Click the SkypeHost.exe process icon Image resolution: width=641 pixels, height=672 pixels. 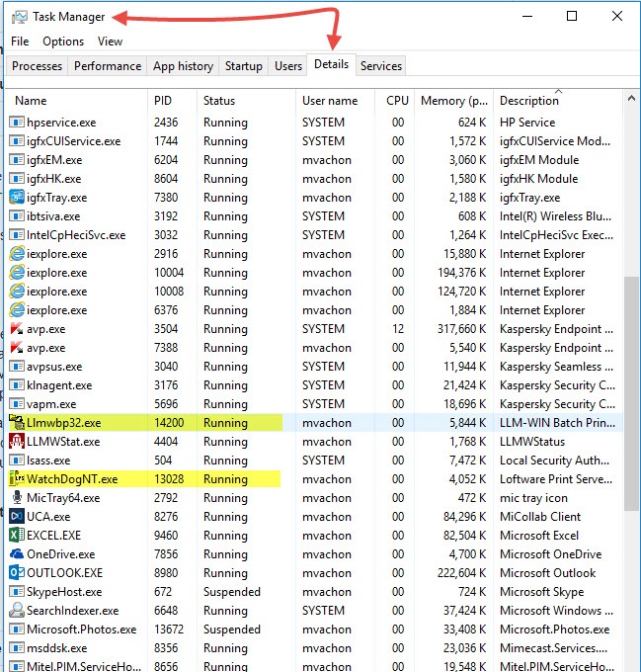coord(17,592)
